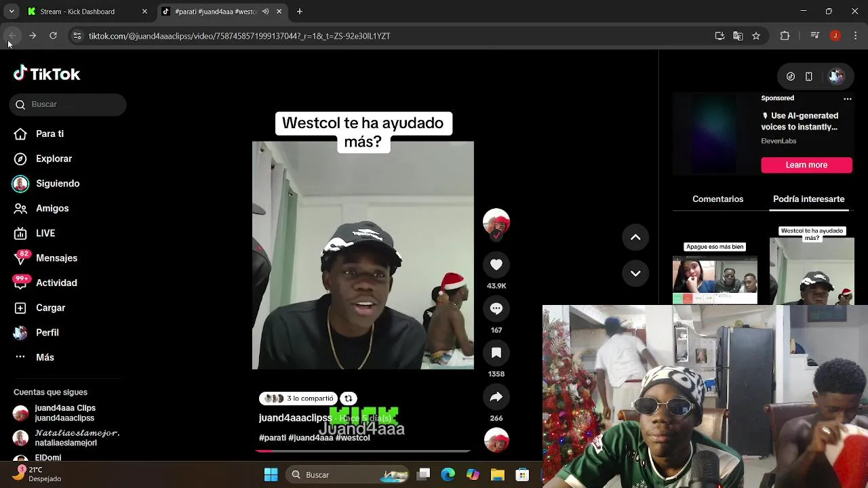Viewport: 868px width, 488px height.
Task: Click TikTok Buscar search field
Action: pos(68,104)
